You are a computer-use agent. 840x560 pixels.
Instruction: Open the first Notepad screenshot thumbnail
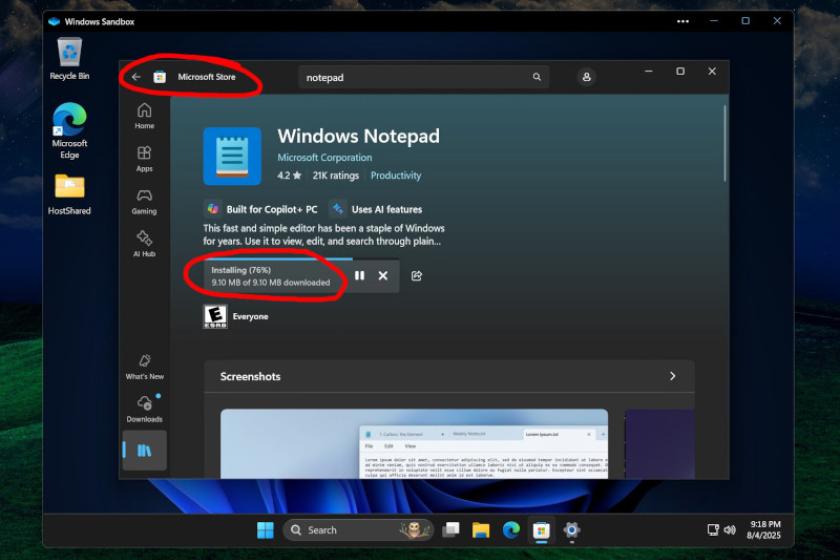click(x=414, y=444)
